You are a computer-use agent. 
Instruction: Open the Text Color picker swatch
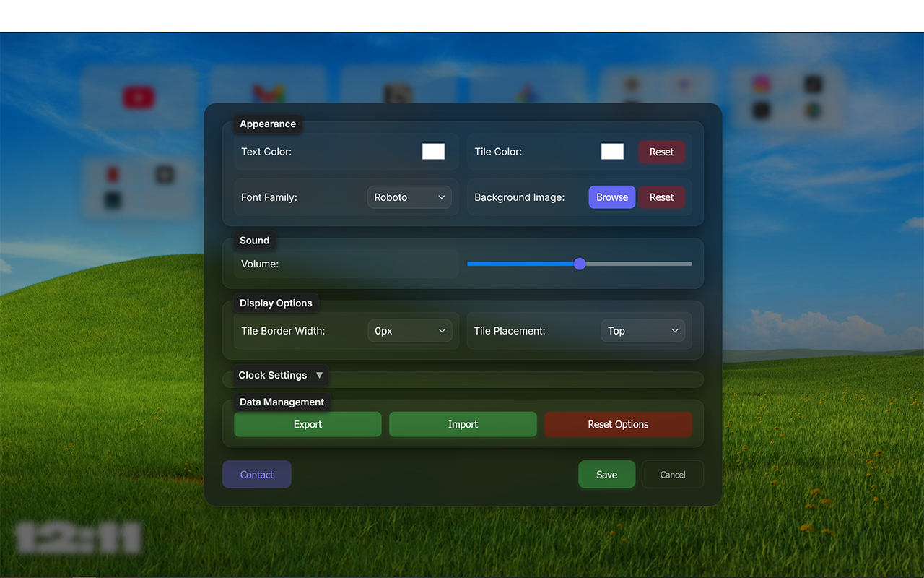pos(433,151)
